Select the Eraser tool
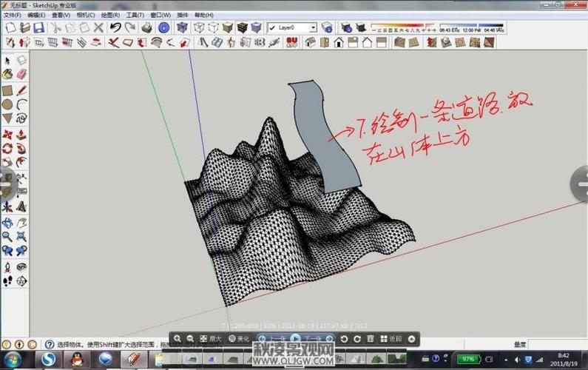The height and width of the screenshot is (370, 588). click(x=21, y=74)
